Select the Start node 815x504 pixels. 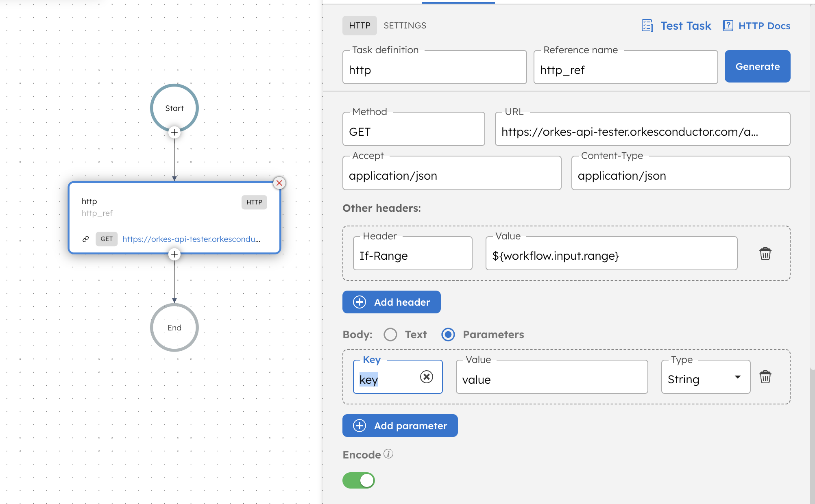(174, 108)
